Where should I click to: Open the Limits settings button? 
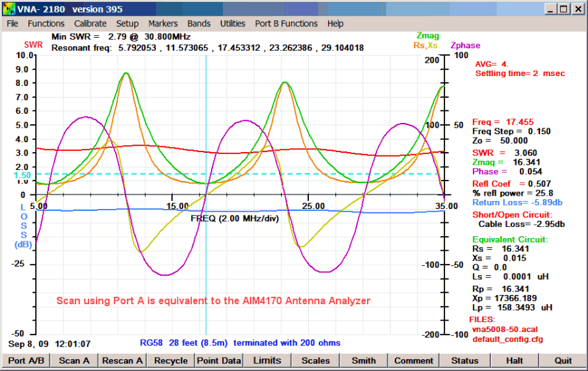point(267,361)
